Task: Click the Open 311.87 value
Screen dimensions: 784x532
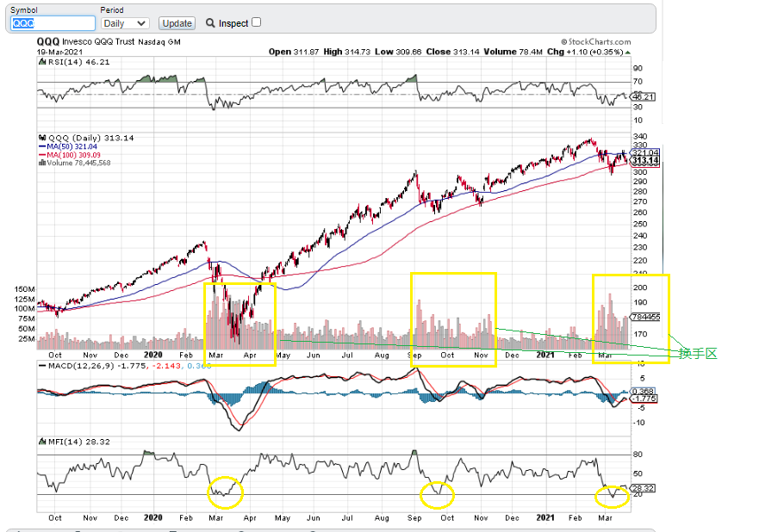Action: [x=294, y=52]
